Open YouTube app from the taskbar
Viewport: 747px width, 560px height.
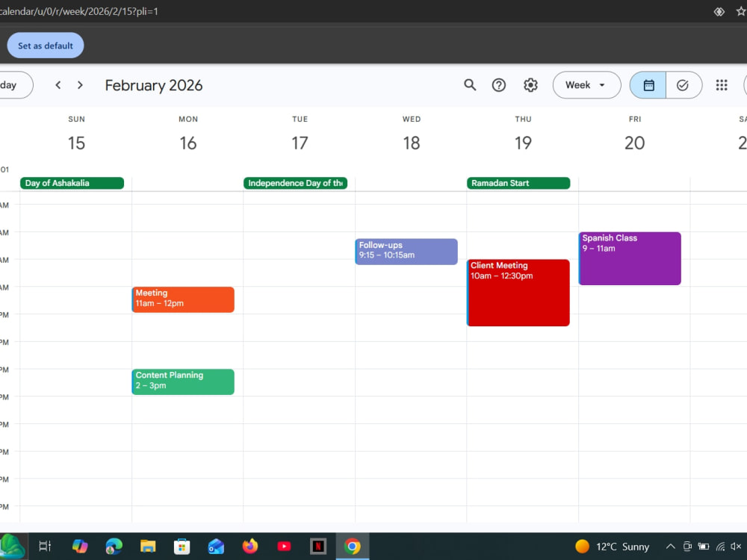point(284,547)
